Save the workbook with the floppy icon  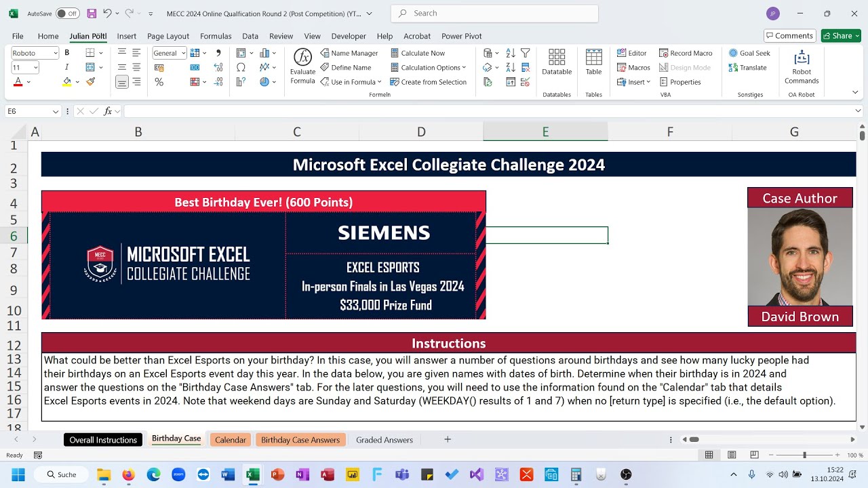click(92, 14)
